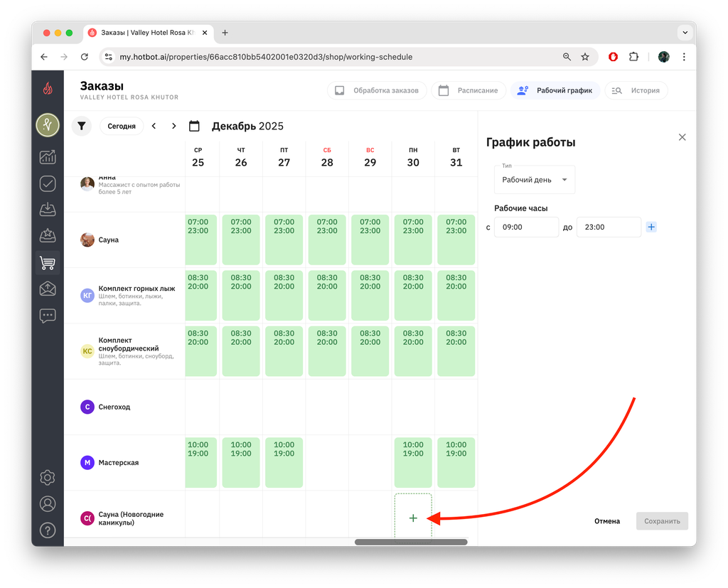Open the Chrome profile avatar
This screenshot has height=588, width=728.
tap(663, 57)
